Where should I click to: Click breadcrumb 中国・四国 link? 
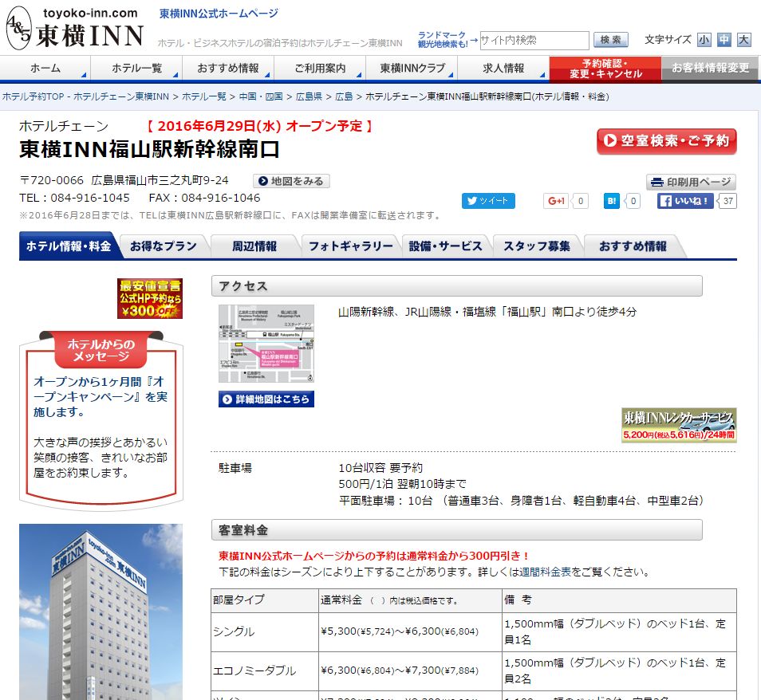(261, 96)
